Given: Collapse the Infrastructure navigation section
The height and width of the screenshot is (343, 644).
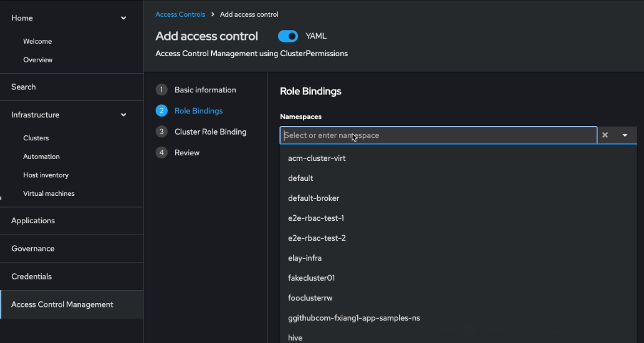Looking at the screenshot, I should 123,115.
